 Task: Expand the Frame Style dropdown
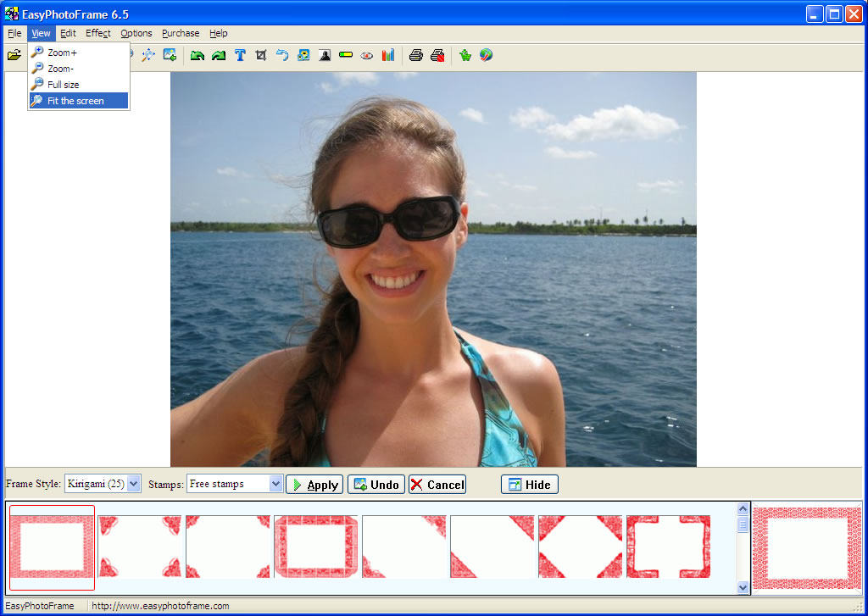(x=133, y=484)
